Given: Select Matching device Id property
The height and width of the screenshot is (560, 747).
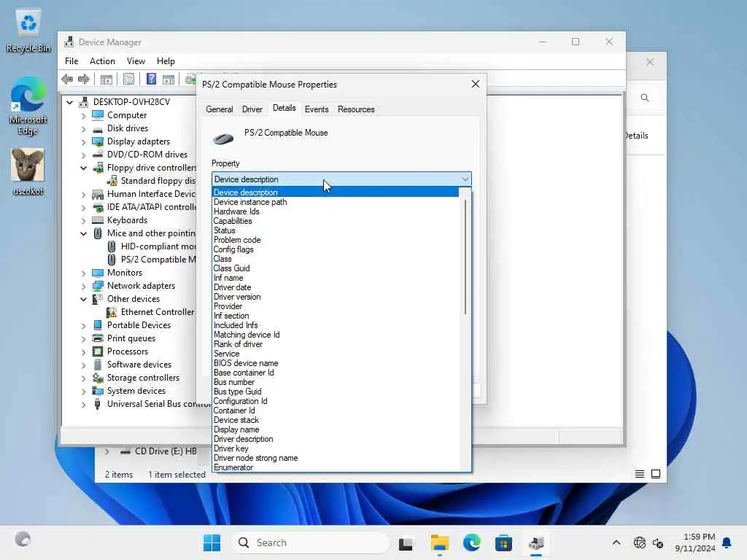Looking at the screenshot, I should tap(336, 335).
